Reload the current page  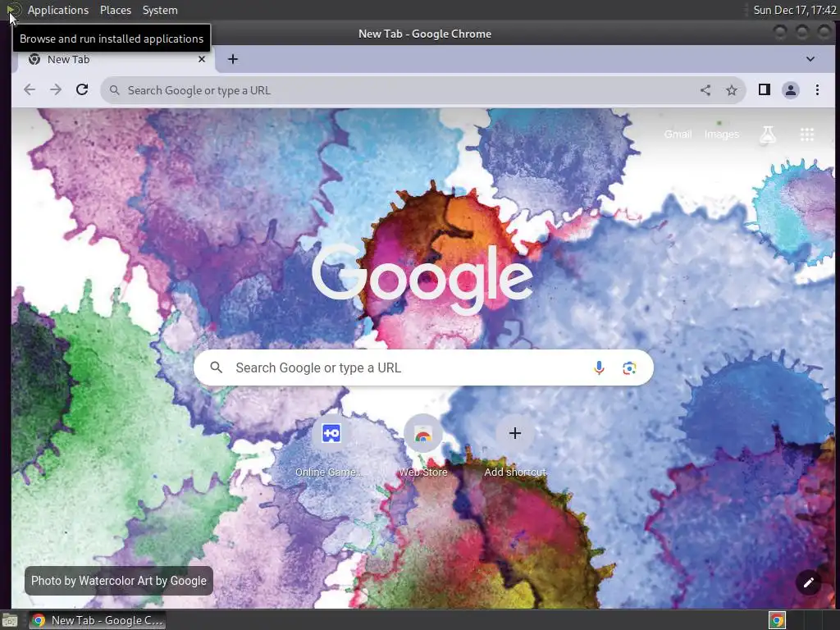82,90
